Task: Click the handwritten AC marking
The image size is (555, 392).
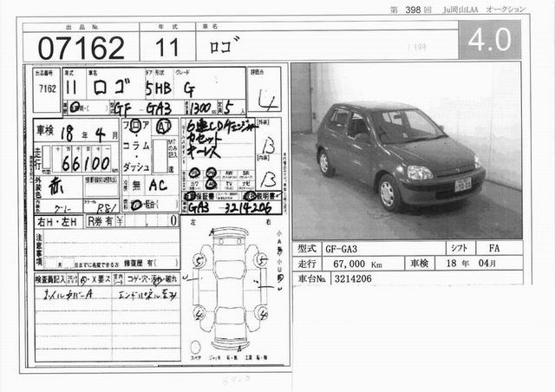Action: pyautogui.click(x=158, y=185)
